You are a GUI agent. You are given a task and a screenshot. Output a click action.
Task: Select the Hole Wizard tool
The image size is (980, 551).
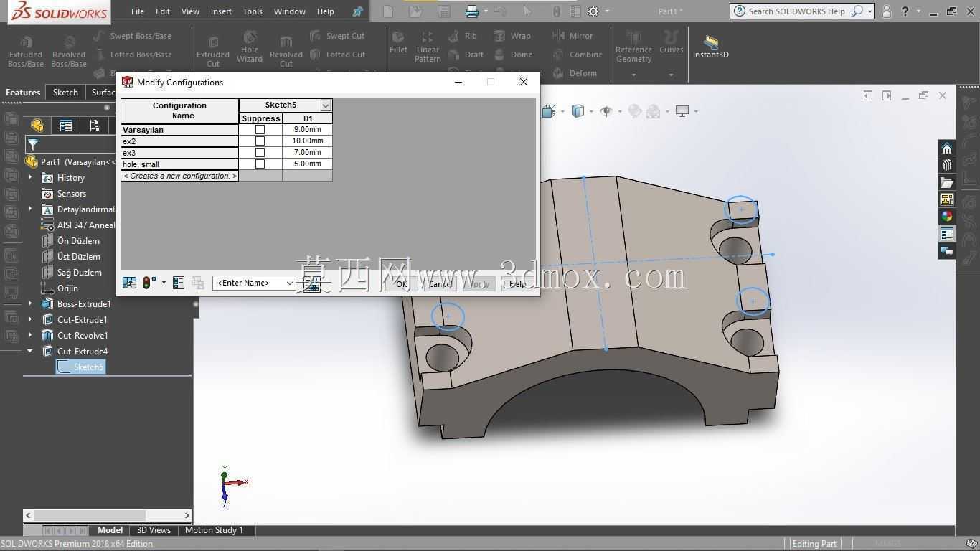click(x=250, y=47)
